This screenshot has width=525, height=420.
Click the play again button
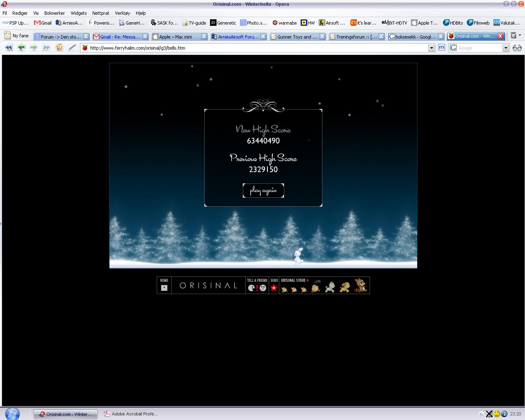click(x=263, y=190)
